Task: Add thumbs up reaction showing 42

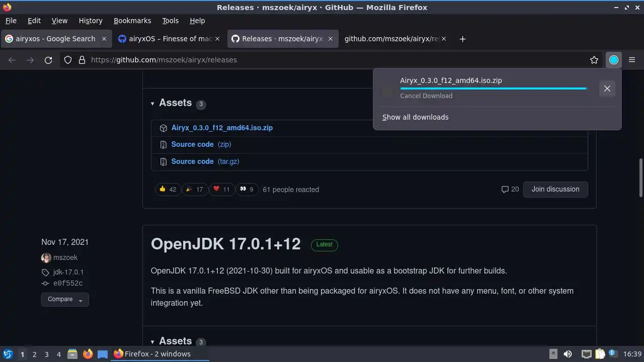Action: [x=168, y=190]
